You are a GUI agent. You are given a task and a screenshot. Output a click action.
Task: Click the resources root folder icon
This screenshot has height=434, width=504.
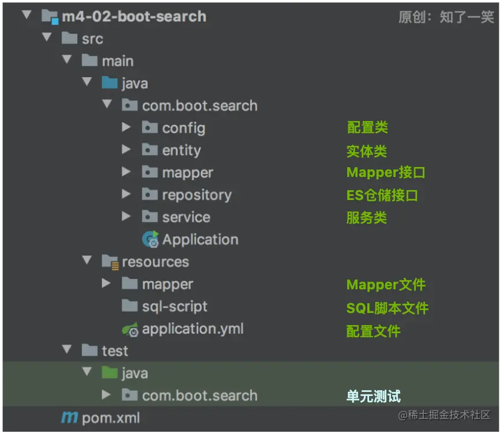110,262
